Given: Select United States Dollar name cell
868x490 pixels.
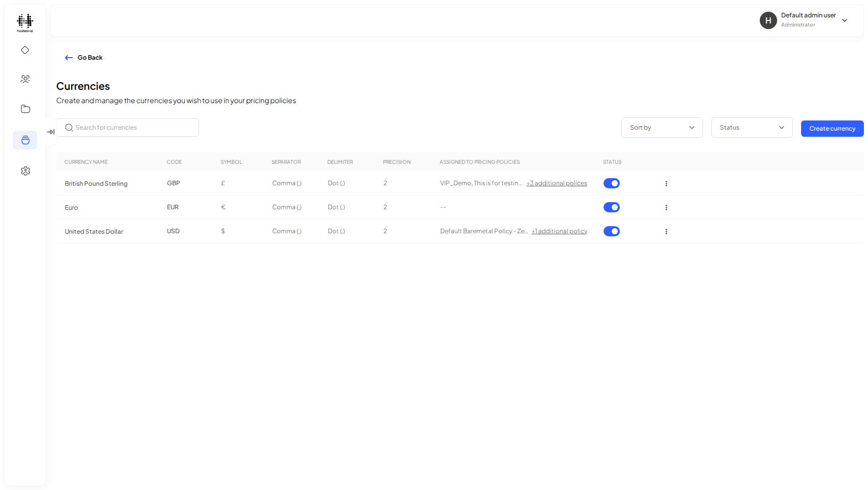Looking at the screenshot, I should click(94, 232).
